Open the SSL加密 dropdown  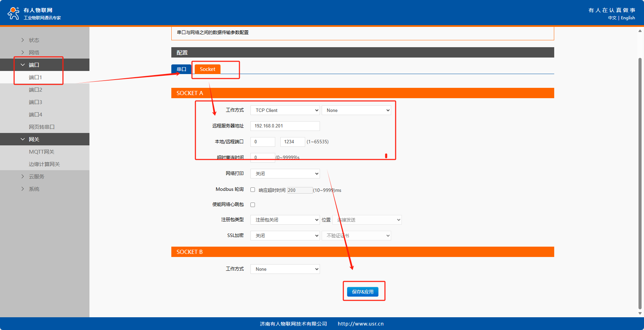[285, 236]
